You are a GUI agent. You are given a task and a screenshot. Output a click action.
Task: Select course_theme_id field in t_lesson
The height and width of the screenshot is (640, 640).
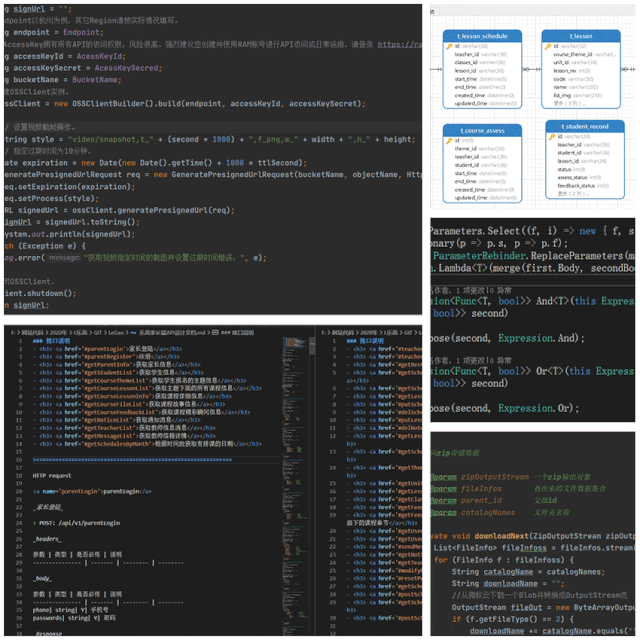pyautogui.click(x=584, y=54)
